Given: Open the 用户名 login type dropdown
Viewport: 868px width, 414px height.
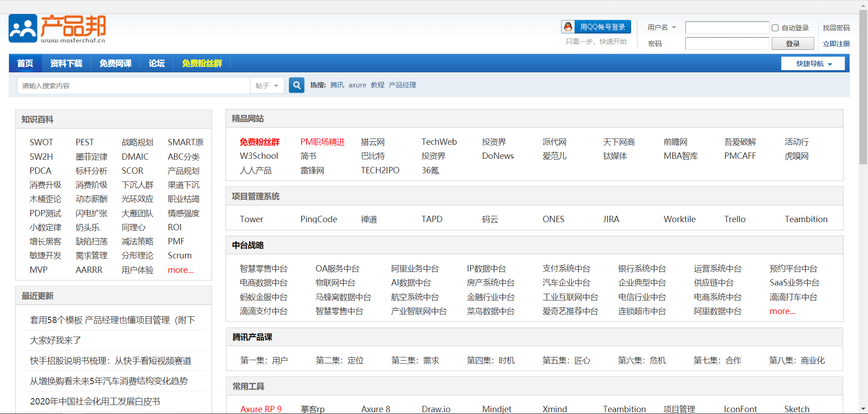Looking at the screenshot, I should point(661,28).
